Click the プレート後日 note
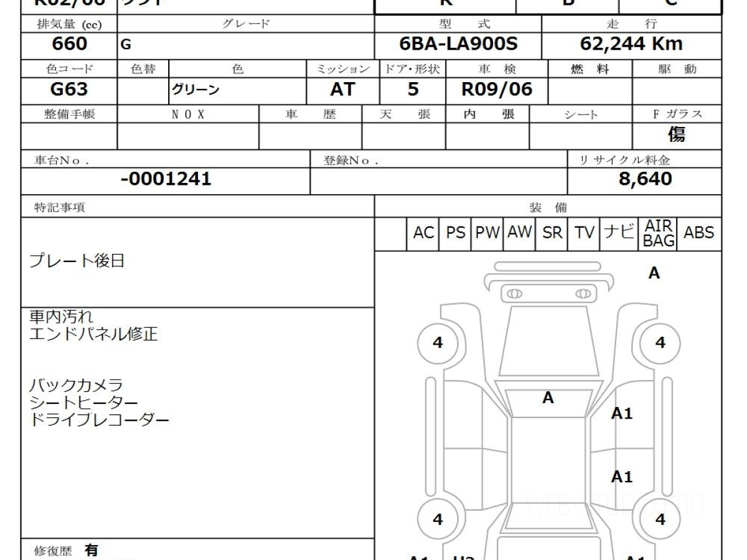Screen dimensions: 747x560 [x=77, y=261]
